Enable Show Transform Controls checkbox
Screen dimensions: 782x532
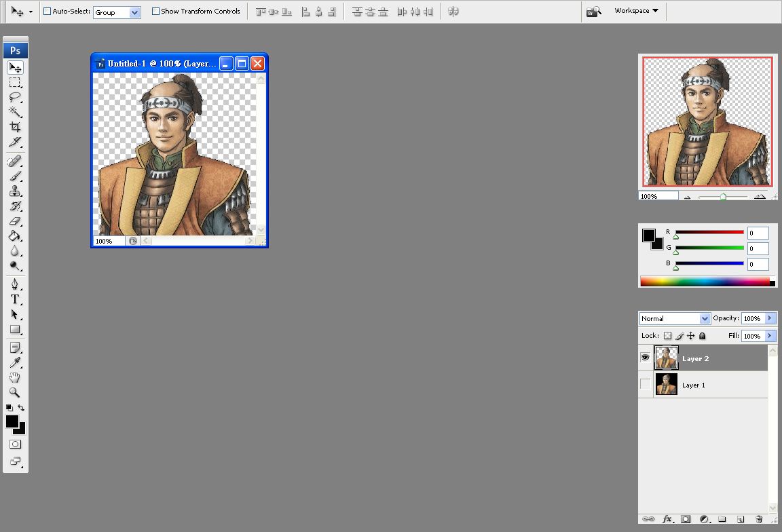(x=155, y=11)
